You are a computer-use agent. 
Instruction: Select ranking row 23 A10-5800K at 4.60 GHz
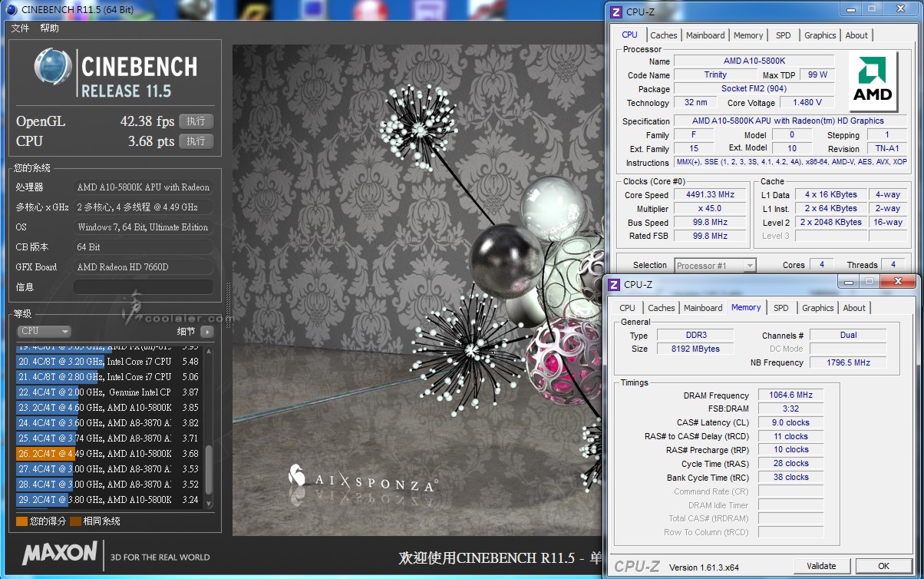[109, 408]
